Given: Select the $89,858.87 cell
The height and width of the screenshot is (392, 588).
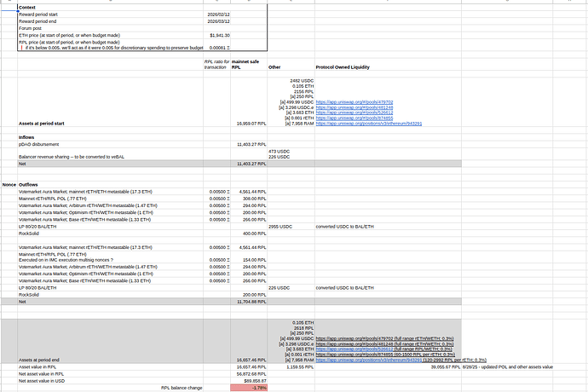Looking at the screenshot, I should (x=249, y=381).
